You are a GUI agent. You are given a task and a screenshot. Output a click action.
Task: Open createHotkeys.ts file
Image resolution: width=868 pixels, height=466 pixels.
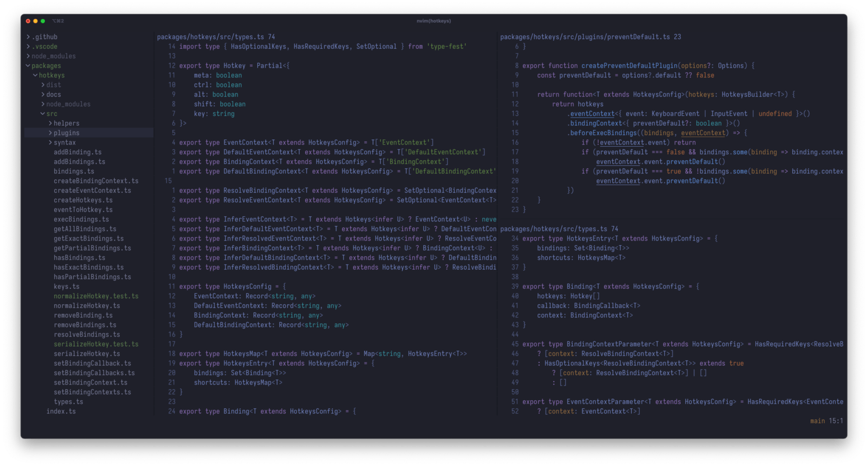tap(83, 200)
